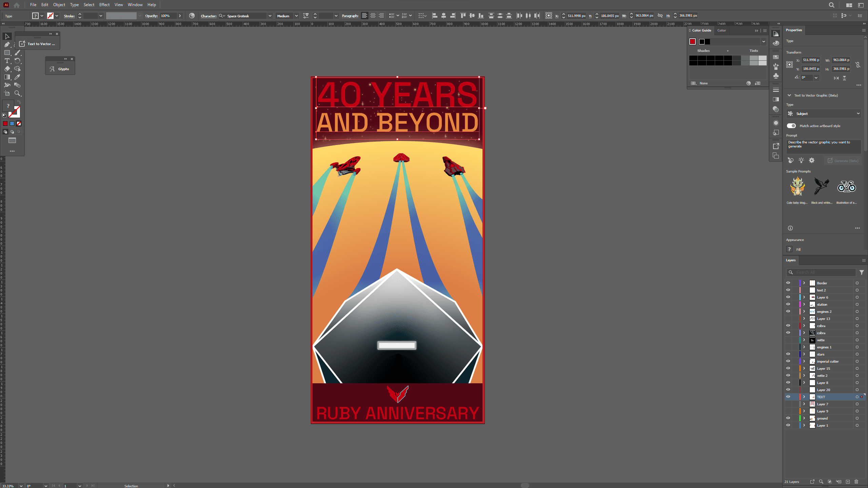The width and height of the screenshot is (868, 488).
Task: Hide the Border layer
Action: pos(788,283)
